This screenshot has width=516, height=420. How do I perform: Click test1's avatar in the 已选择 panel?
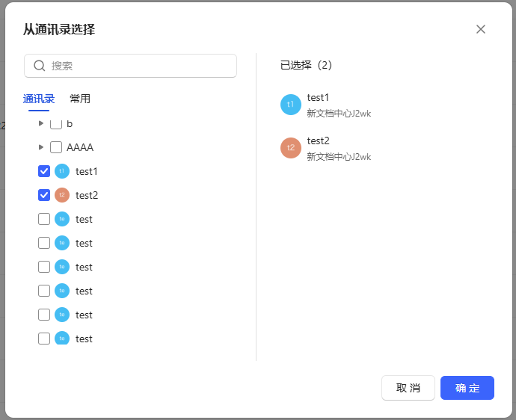[x=291, y=105]
